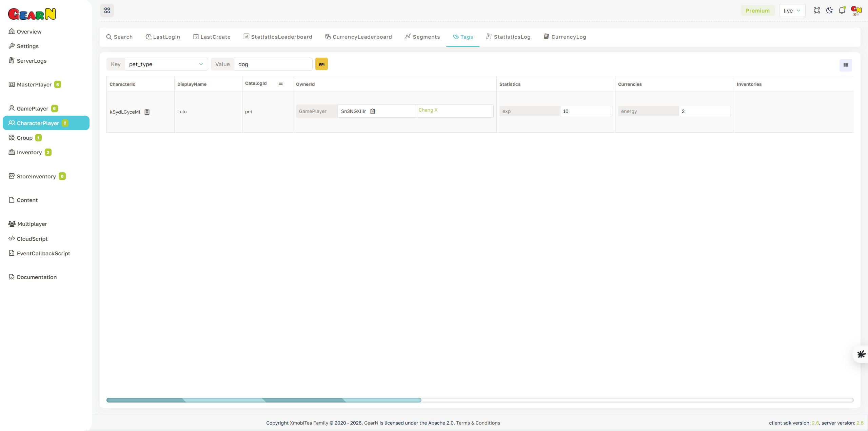
Task: Click the floating asterisk button bottom right
Action: tap(861, 354)
